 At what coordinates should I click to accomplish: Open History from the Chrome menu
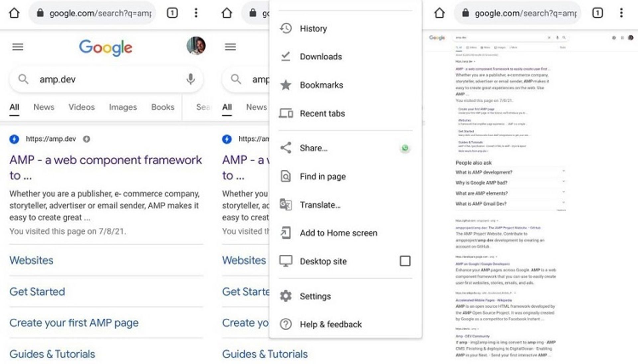click(x=313, y=29)
